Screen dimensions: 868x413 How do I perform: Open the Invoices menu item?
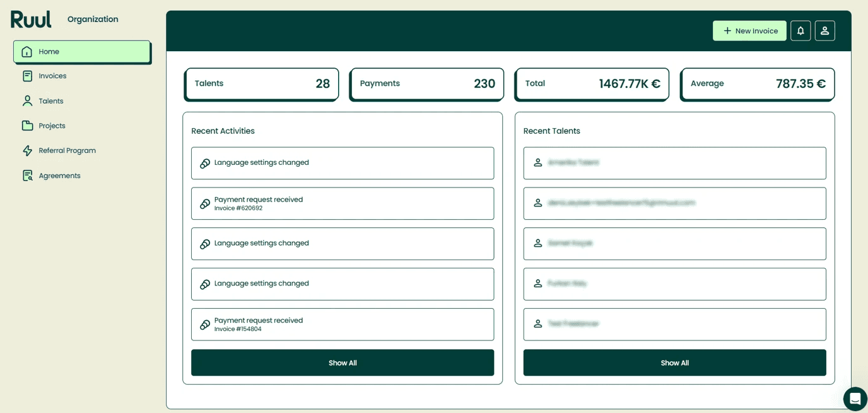point(52,76)
